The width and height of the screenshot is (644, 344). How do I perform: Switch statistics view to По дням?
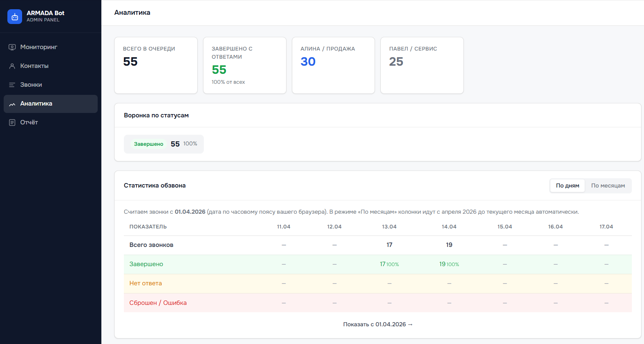tap(567, 186)
